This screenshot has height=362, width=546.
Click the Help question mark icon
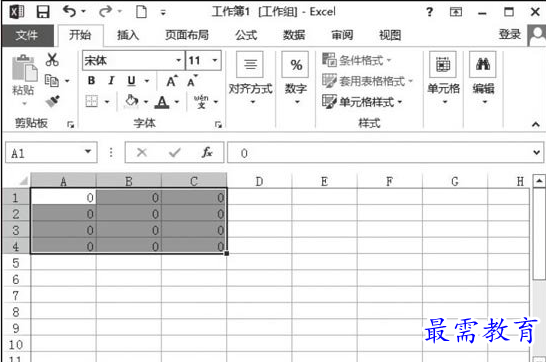click(430, 12)
